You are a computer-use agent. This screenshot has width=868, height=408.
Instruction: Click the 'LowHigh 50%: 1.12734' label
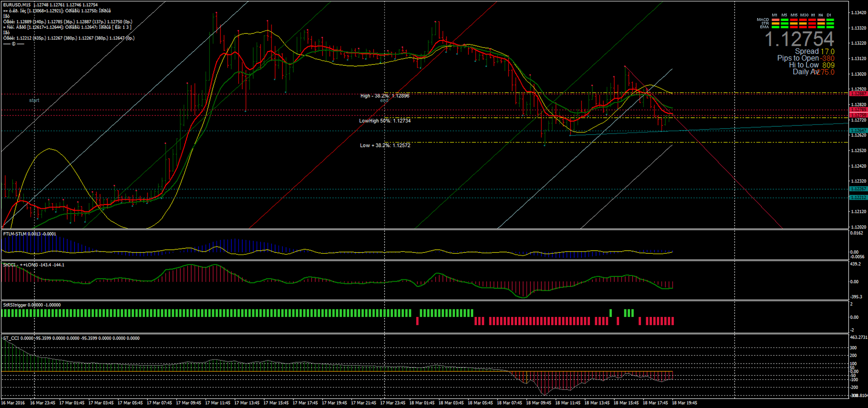pyautogui.click(x=384, y=121)
